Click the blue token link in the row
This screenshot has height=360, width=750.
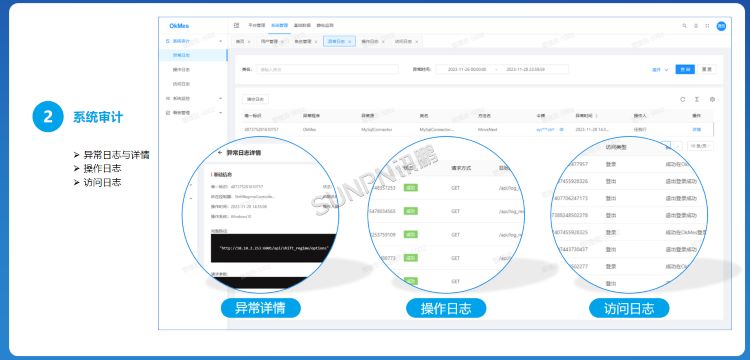(x=545, y=130)
